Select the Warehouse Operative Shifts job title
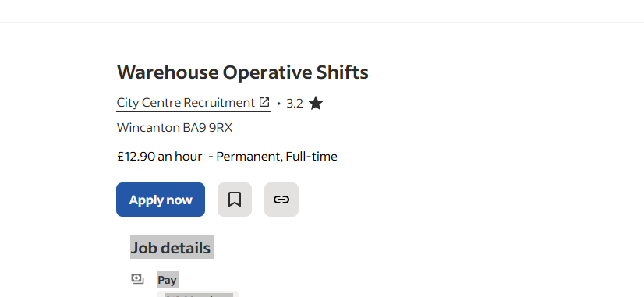Viewport: 644px width, 297px height. (x=242, y=72)
